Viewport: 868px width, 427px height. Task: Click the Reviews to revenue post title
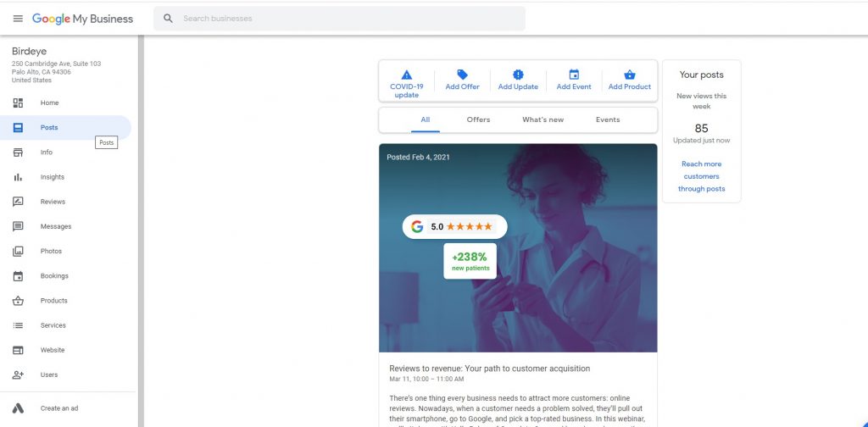(x=489, y=369)
